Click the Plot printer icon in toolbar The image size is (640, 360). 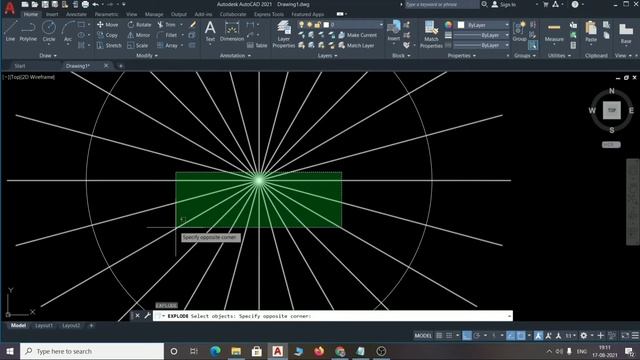pyautogui.click(x=85, y=4)
